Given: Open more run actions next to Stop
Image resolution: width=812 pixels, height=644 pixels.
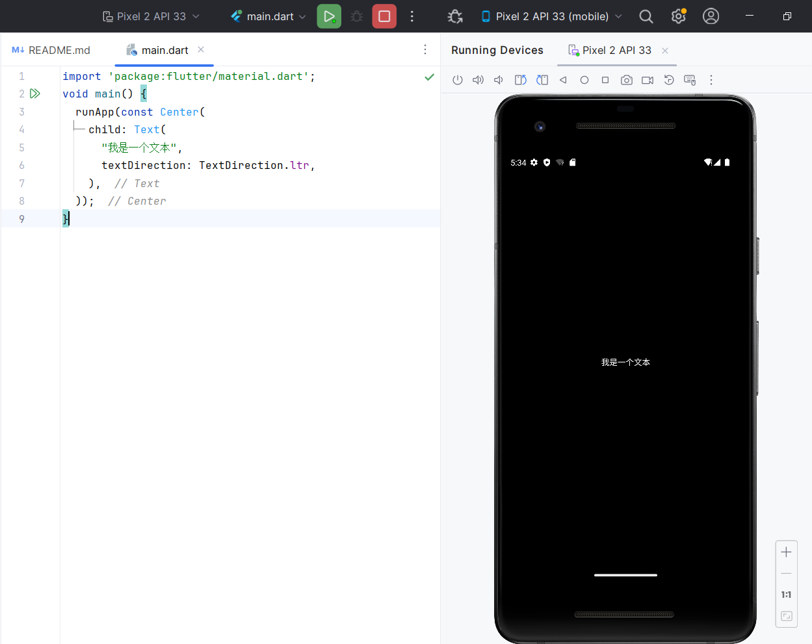Looking at the screenshot, I should (x=412, y=16).
